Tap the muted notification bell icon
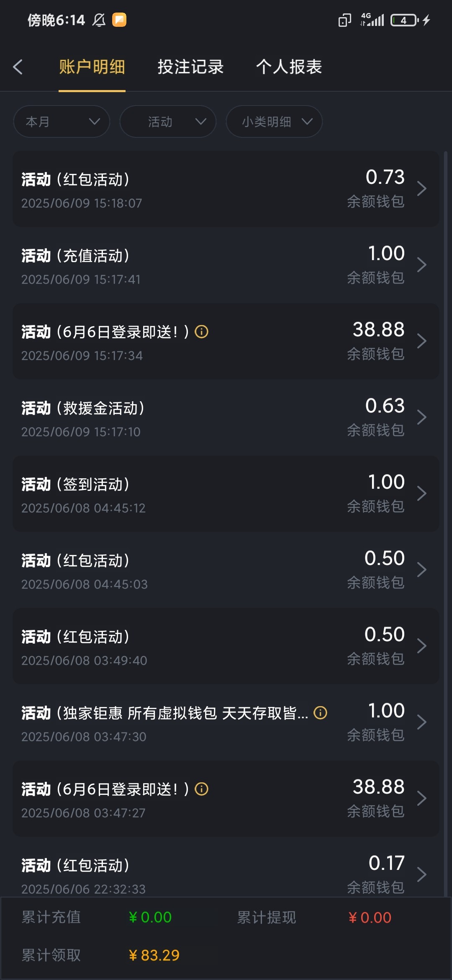Screen dimensions: 452x980 coord(99,20)
